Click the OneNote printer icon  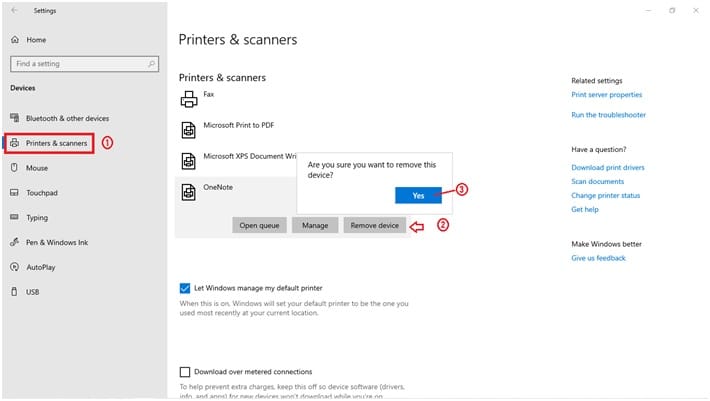pyautogui.click(x=189, y=192)
